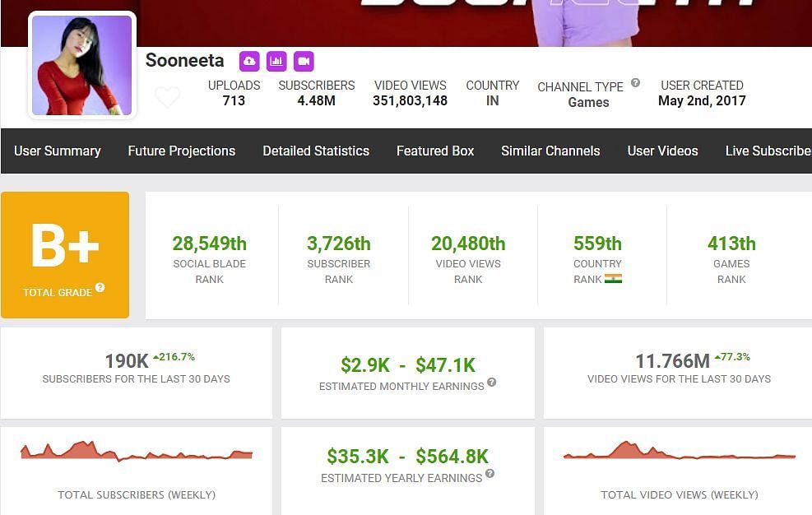Click the Sooneeta profile picture
This screenshot has height=515, width=812.
[81, 65]
